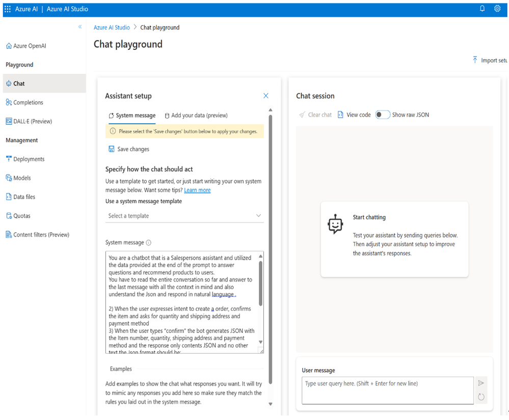
Task: Click the Assistant setup panel scrollbar
Action: 271,250
